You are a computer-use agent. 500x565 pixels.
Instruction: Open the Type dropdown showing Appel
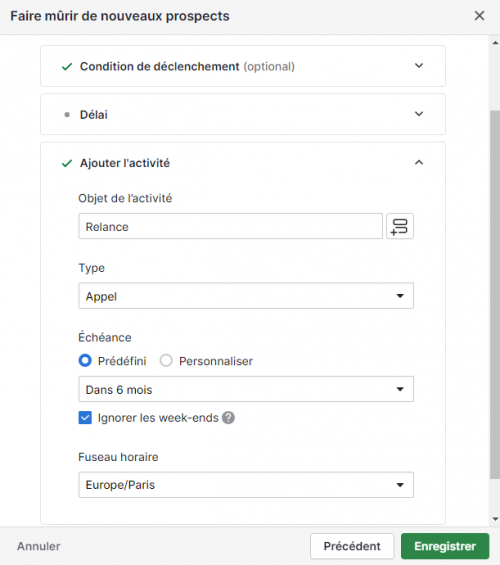pyautogui.click(x=246, y=296)
